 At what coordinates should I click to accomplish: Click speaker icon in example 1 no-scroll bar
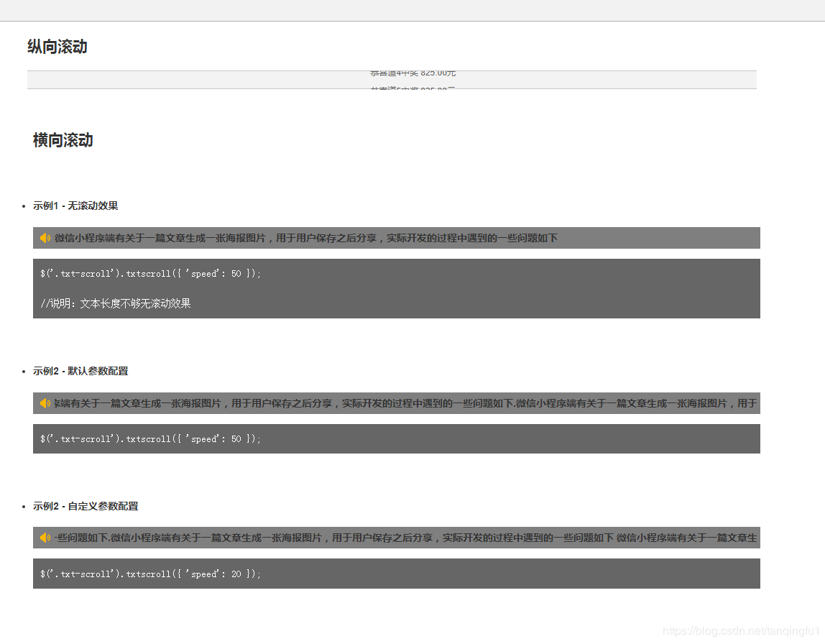(x=45, y=239)
